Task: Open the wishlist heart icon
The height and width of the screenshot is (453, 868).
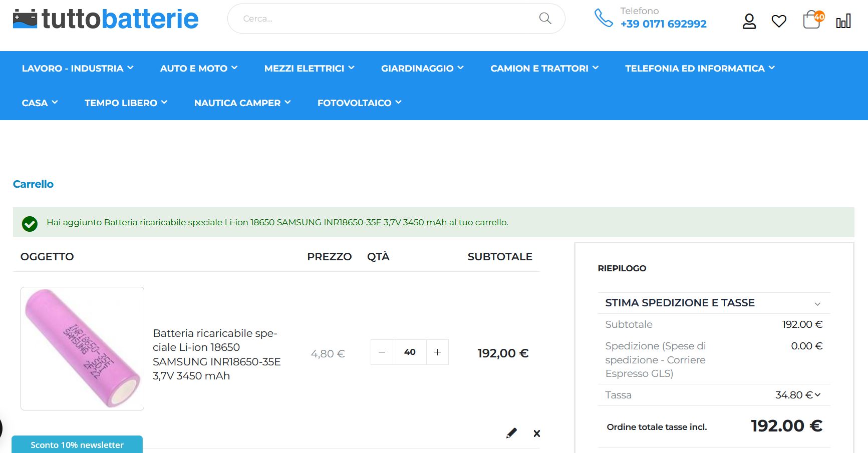Action: click(x=779, y=21)
